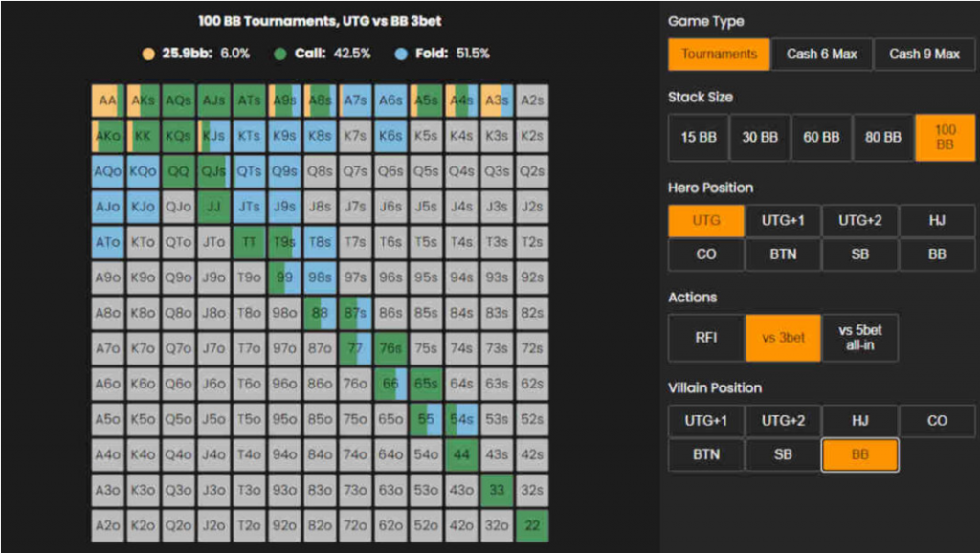Choose SB as villain position
The height and width of the screenshot is (553, 980).
click(x=783, y=455)
